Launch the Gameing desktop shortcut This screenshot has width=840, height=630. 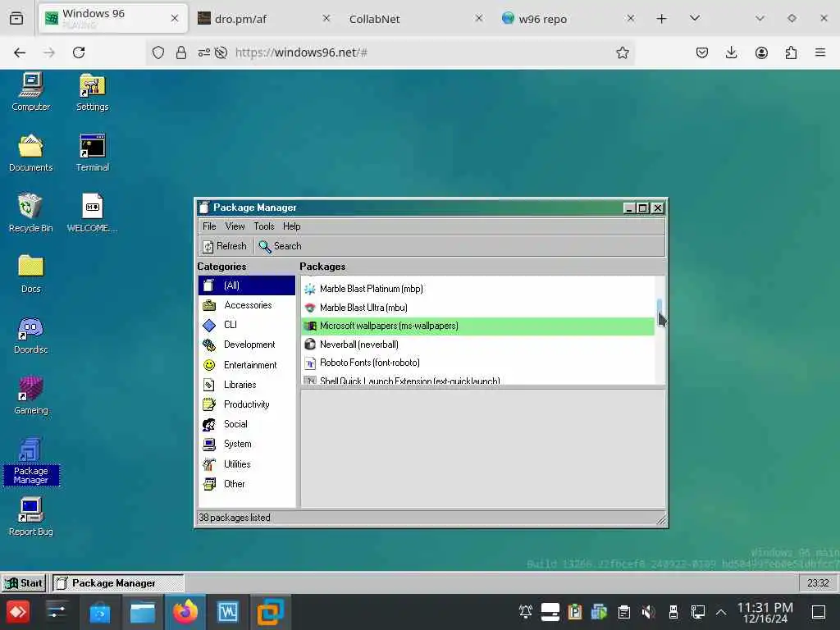coord(30,395)
